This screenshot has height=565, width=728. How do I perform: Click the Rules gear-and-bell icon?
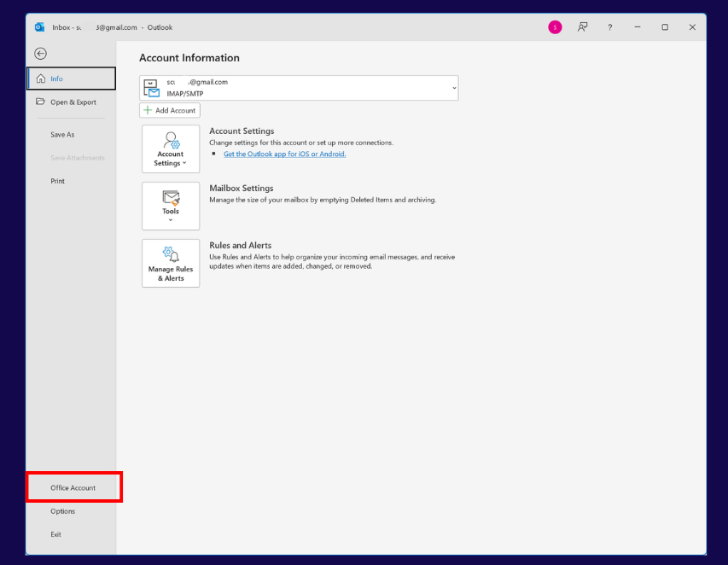pyautogui.click(x=171, y=254)
